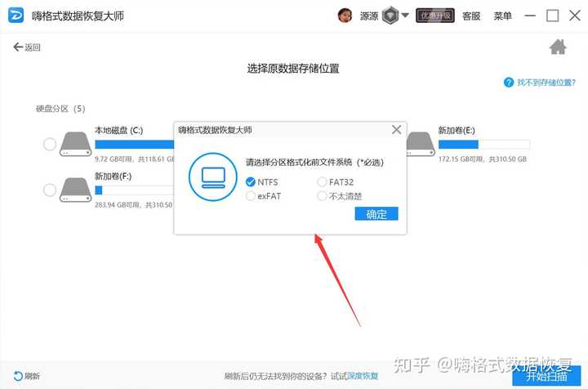This screenshot has height=389, width=588.
Task: Click the home icon
Action: pos(558,47)
